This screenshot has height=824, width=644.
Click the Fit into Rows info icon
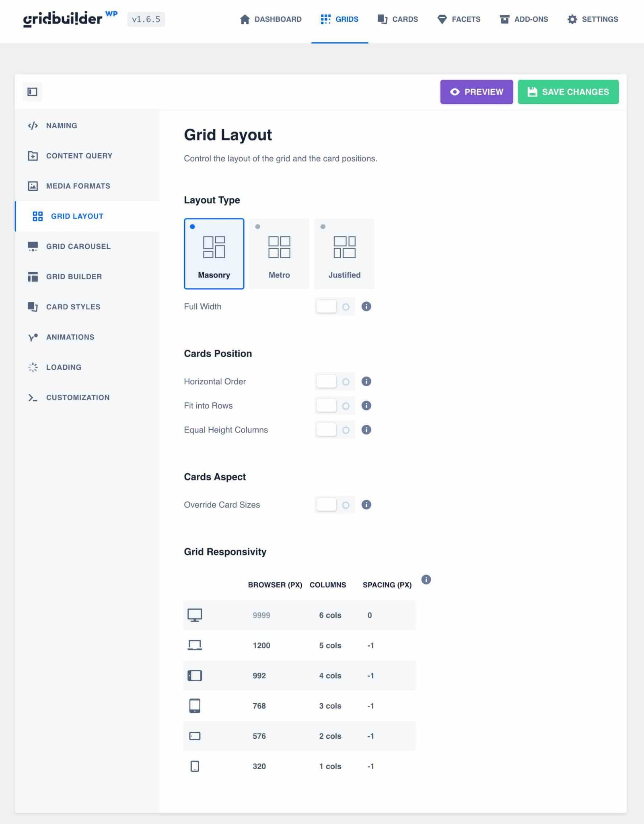click(366, 406)
